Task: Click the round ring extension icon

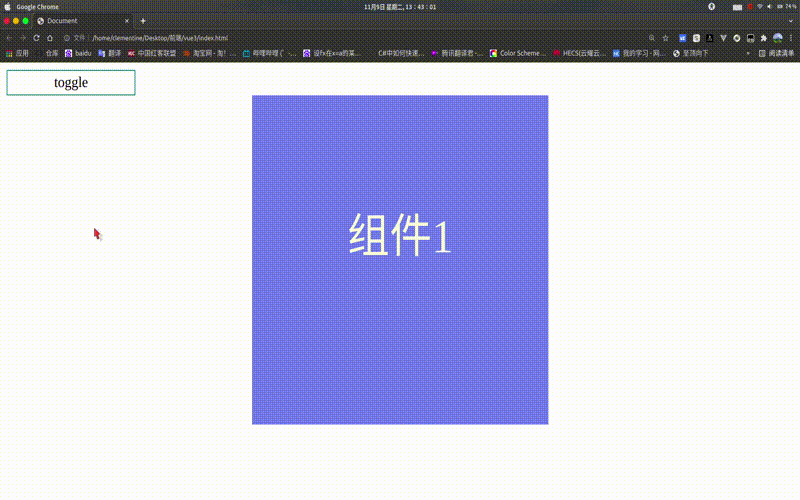Action: (x=737, y=38)
